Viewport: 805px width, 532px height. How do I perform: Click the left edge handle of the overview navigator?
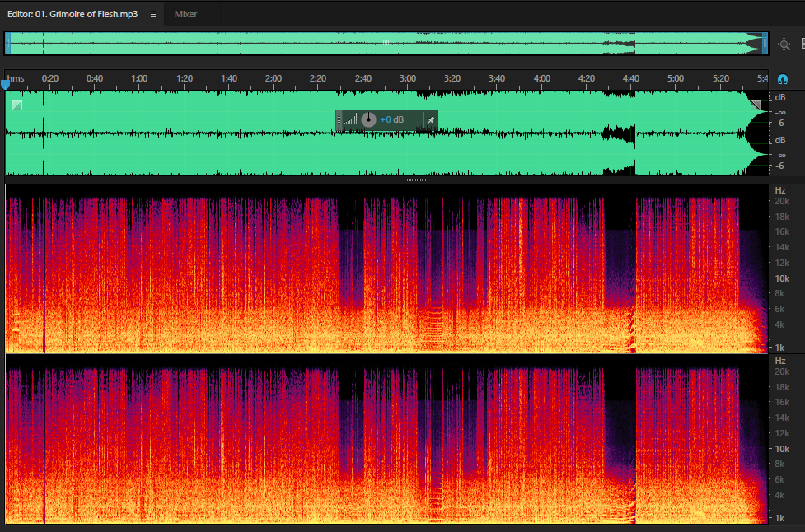(7, 44)
